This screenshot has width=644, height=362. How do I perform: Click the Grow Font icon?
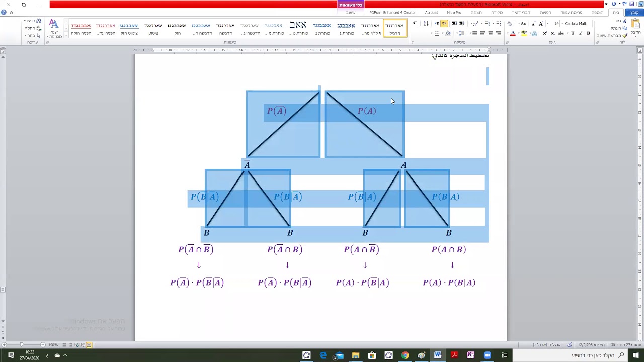click(x=541, y=24)
